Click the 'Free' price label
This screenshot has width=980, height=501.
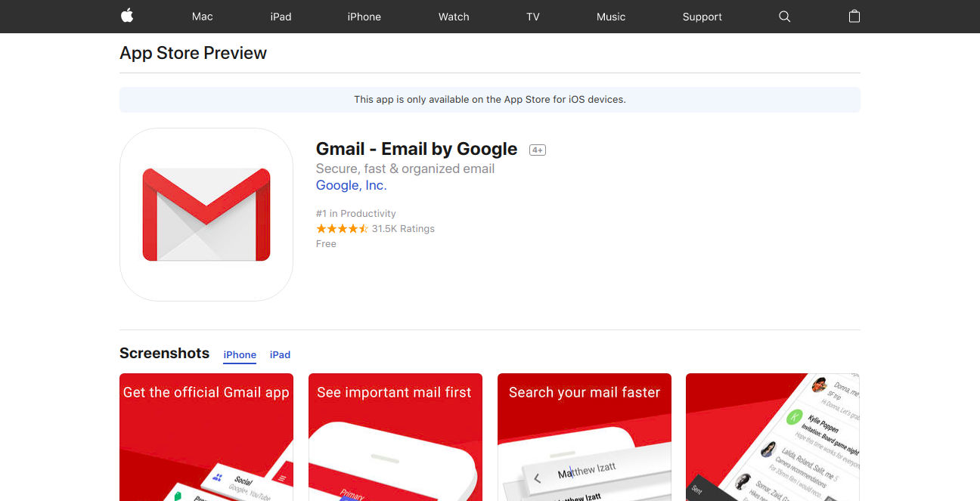tap(326, 243)
